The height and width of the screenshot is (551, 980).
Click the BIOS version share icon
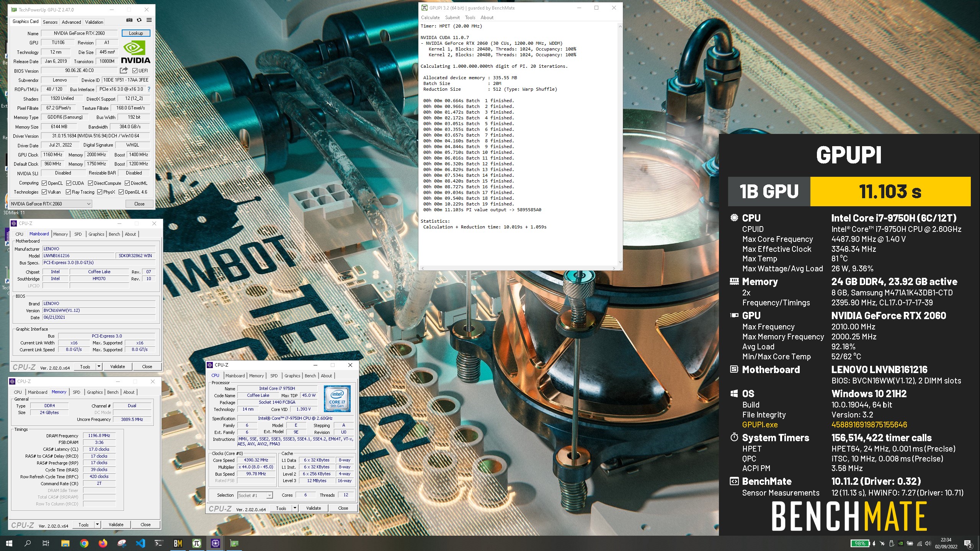coord(124,70)
